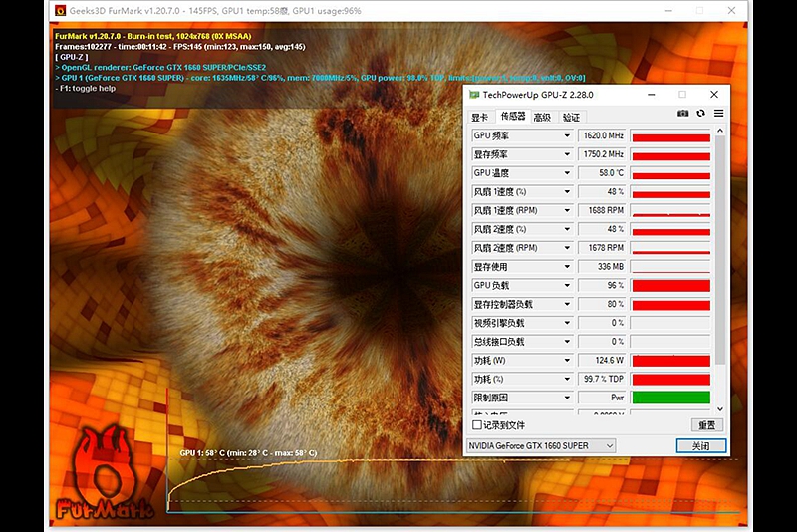Screen dimensions: 797x532
Task: Expand the 显存控制器负载 dropdown
Action: pyautogui.click(x=567, y=304)
